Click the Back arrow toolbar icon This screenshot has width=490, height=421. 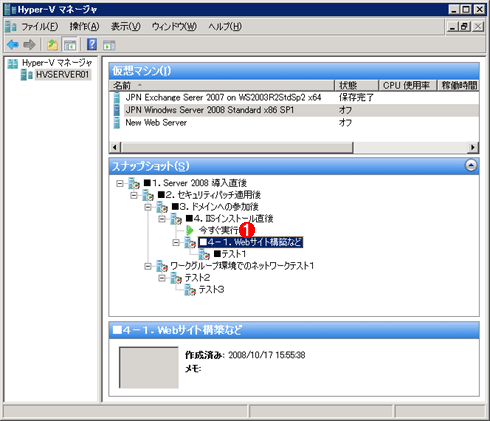(x=13, y=45)
